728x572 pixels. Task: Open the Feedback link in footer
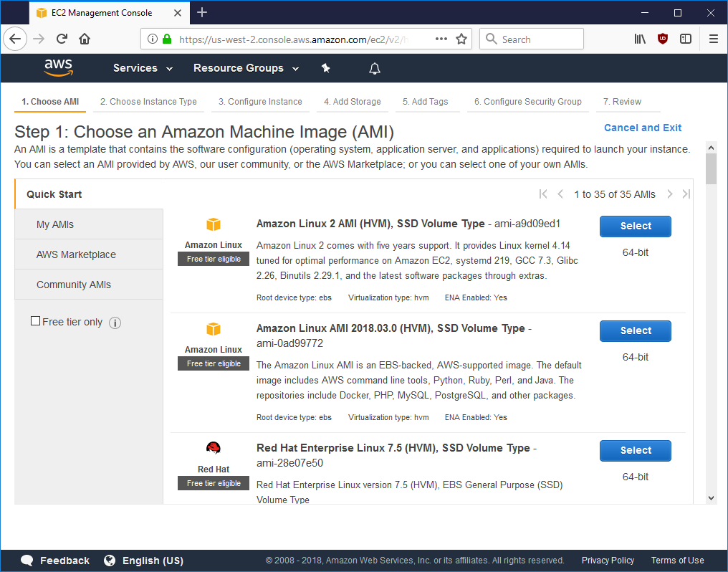click(x=64, y=561)
